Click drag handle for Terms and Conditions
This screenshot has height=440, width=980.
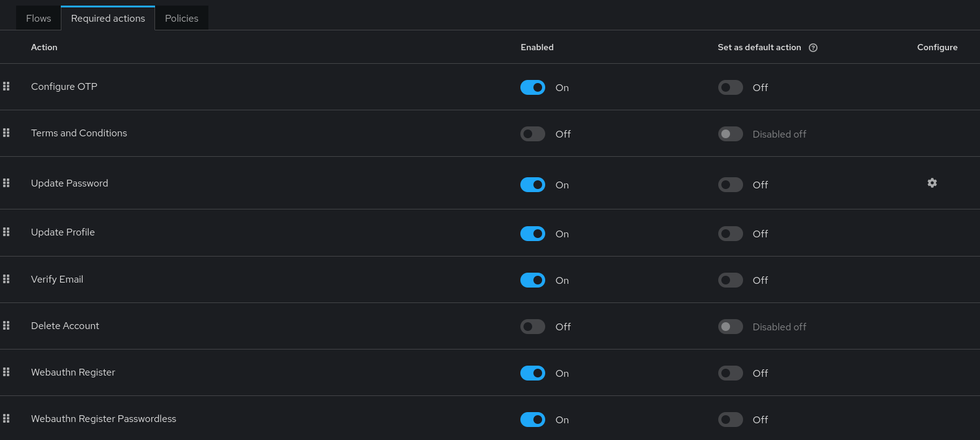click(6, 133)
